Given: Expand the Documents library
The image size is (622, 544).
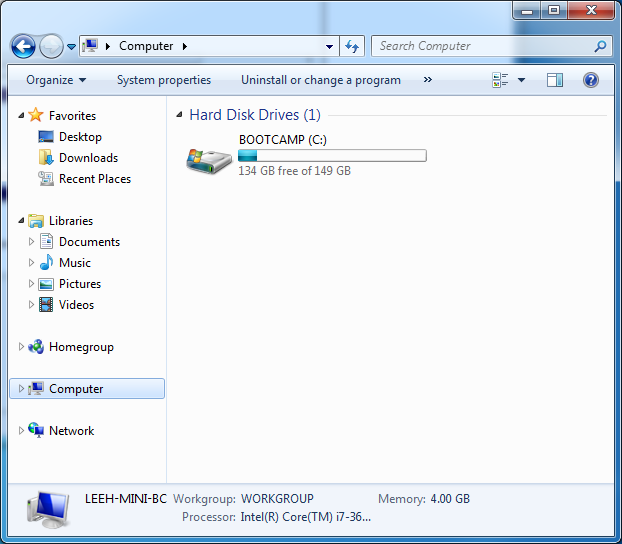Looking at the screenshot, I should coord(31,242).
